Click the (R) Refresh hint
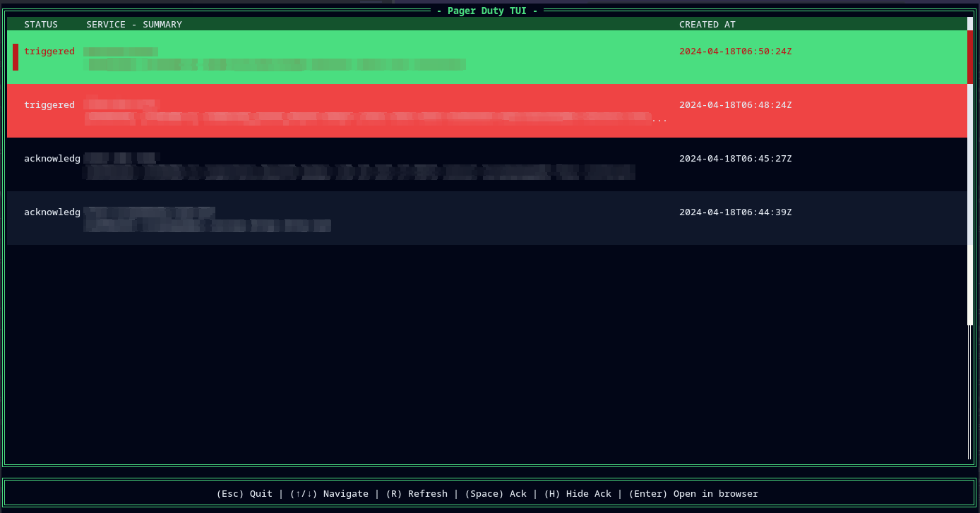Image resolution: width=980 pixels, height=513 pixels. 417,494
